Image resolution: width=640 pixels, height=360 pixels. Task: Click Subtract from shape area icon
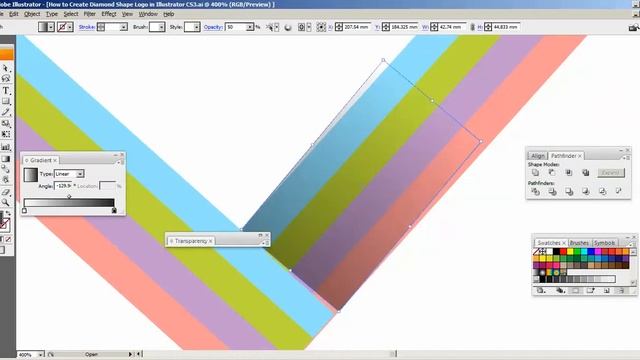click(x=552, y=173)
